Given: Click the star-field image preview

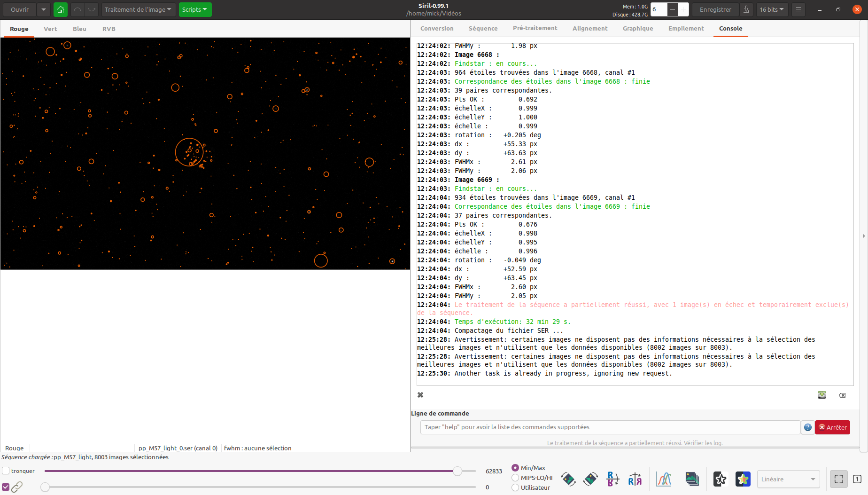Looking at the screenshot, I should point(205,153).
